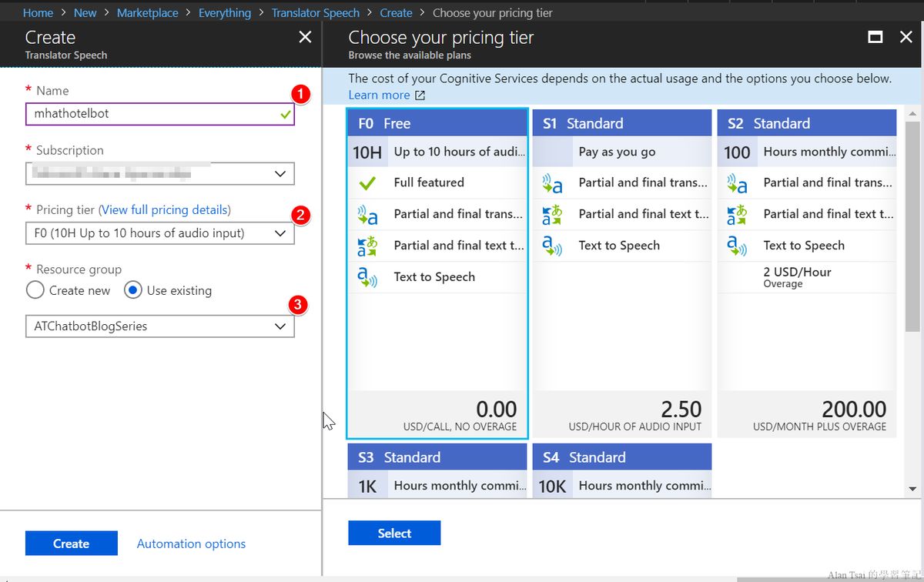Select the S4 Standard tier header
This screenshot has height=582, width=924.
click(x=622, y=457)
